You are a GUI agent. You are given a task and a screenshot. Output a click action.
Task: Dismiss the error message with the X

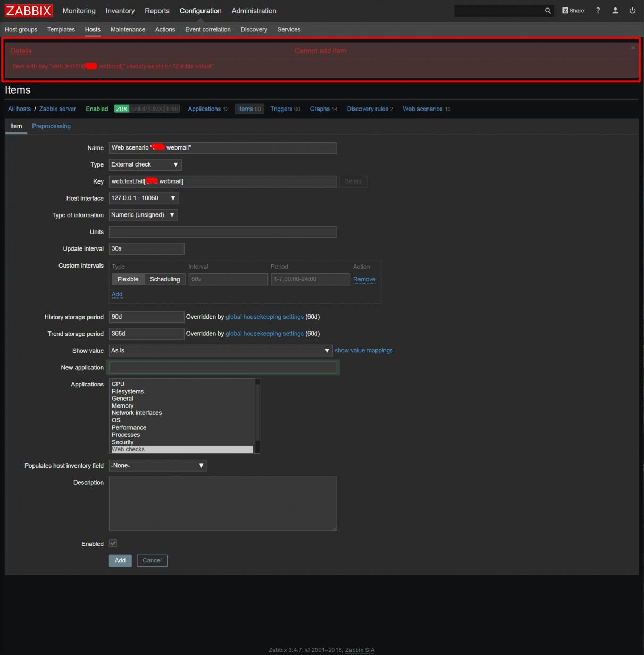click(633, 48)
